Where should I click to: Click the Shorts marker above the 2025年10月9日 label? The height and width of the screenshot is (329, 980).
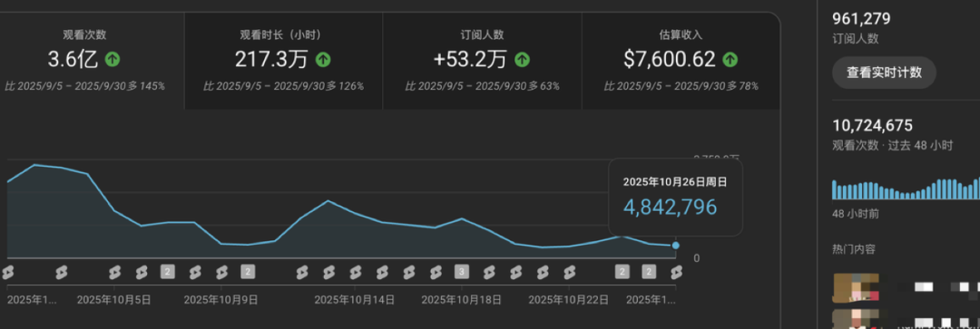(221, 272)
